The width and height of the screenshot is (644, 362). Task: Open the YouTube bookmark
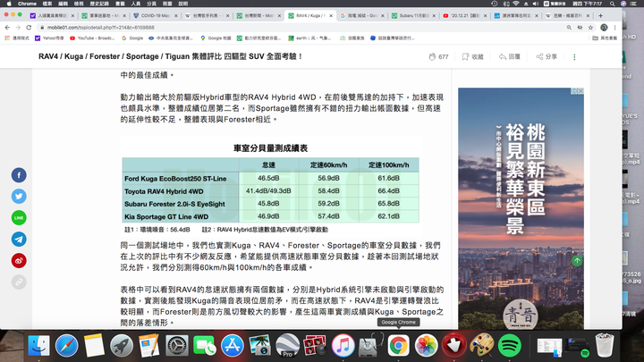click(92, 38)
